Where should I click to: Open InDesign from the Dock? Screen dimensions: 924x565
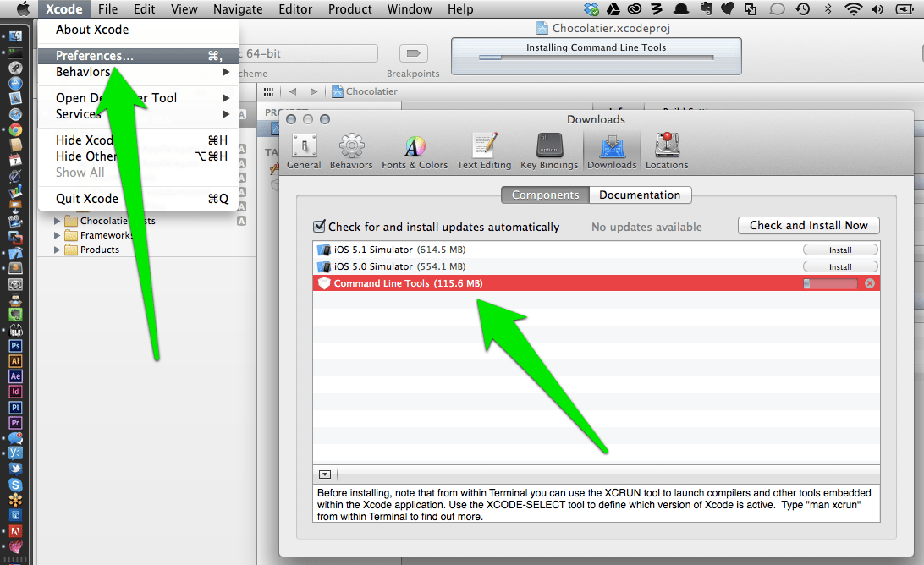click(x=15, y=392)
